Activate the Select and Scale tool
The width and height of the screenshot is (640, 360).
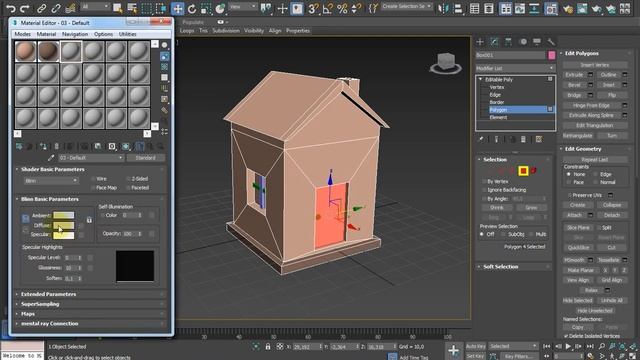[x=206, y=8]
